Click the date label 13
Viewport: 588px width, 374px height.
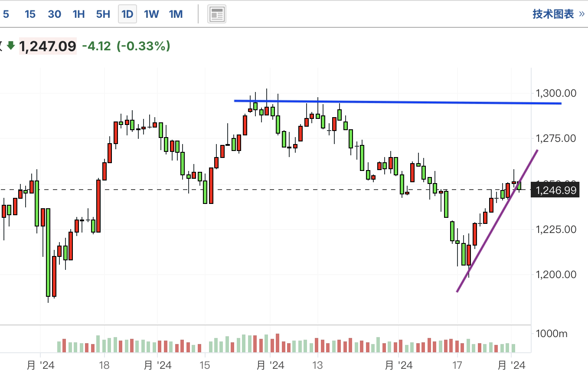317,365
